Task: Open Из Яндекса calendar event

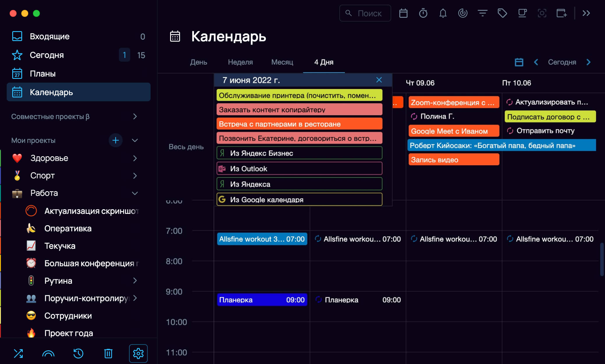Action: [x=299, y=184]
